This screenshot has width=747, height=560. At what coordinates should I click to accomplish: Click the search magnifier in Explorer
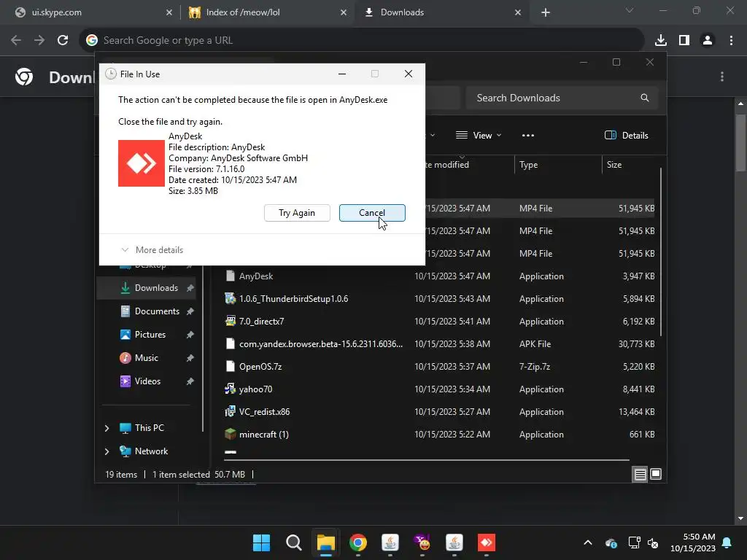(645, 98)
